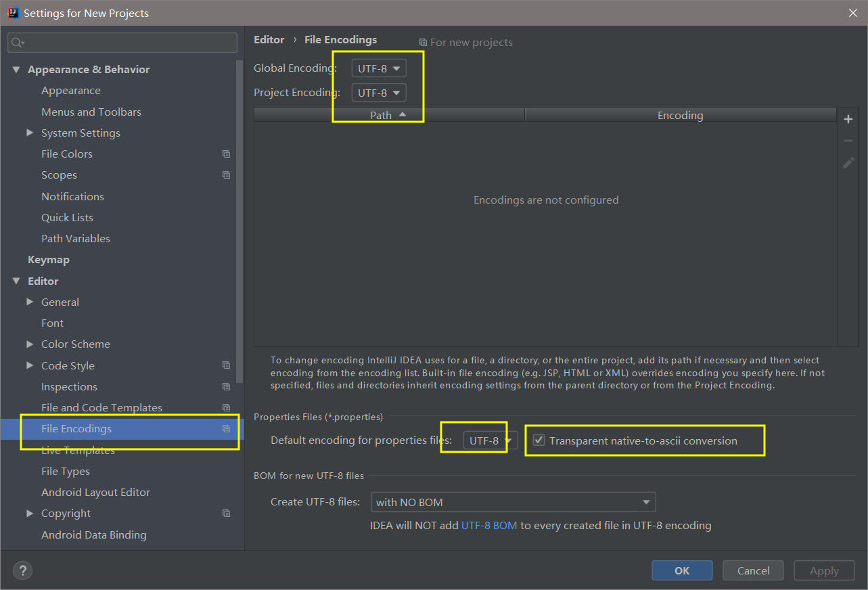Screen dimensions: 868x590
Task: Close the Settings for New Projects dialog
Action: 853,13
